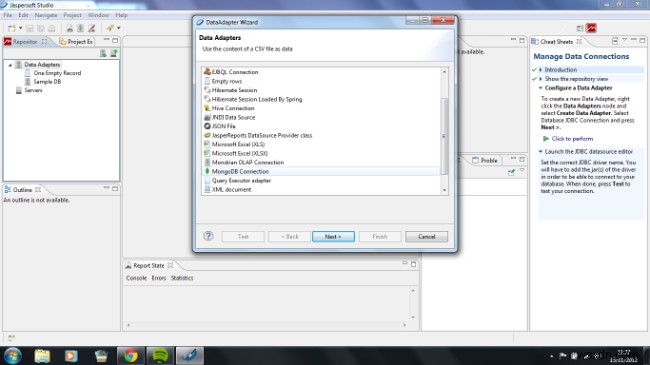This screenshot has height=365, width=650.
Task: Click the Cheat Sheets tab
Action: click(x=557, y=41)
